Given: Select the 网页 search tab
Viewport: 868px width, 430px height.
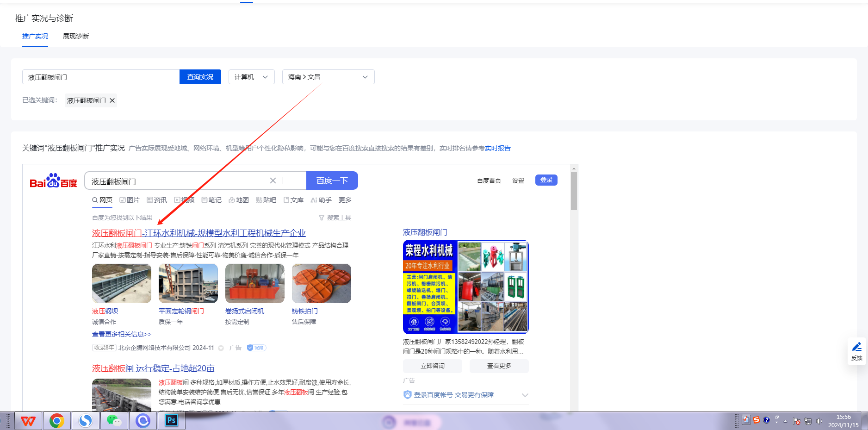Looking at the screenshot, I should (x=102, y=200).
